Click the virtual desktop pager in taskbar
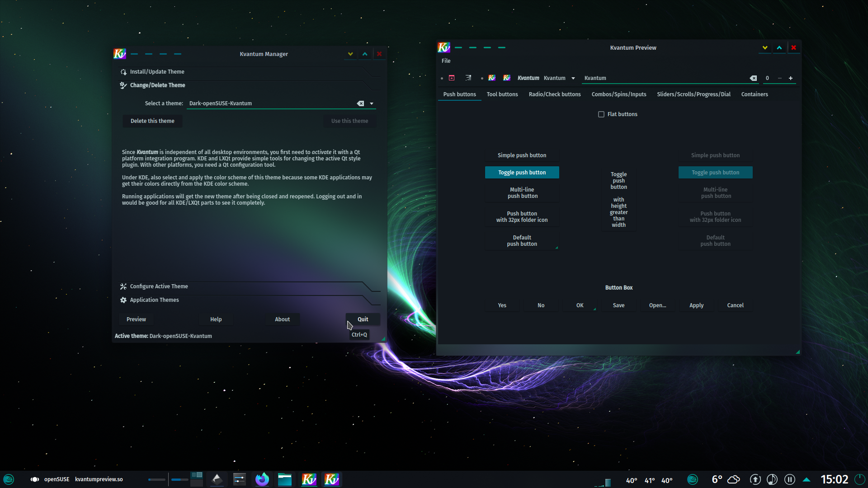The height and width of the screenshot is (488, 868). (197, 479)
